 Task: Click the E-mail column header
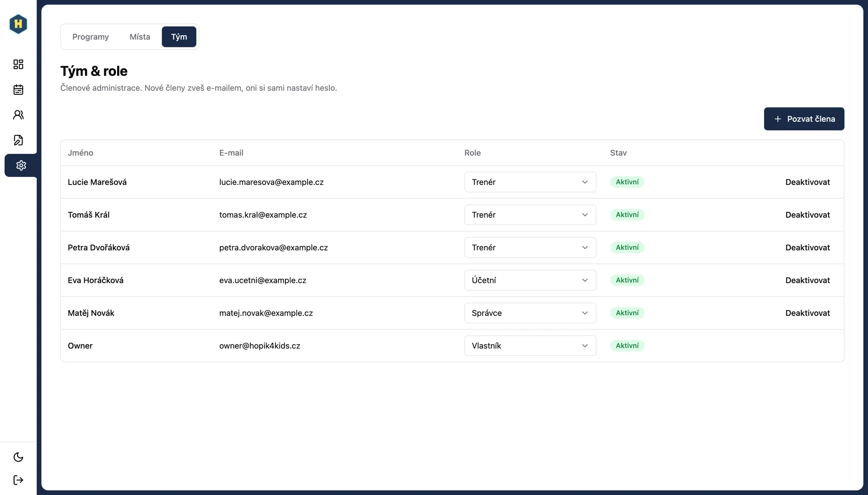tap(231, 153)
